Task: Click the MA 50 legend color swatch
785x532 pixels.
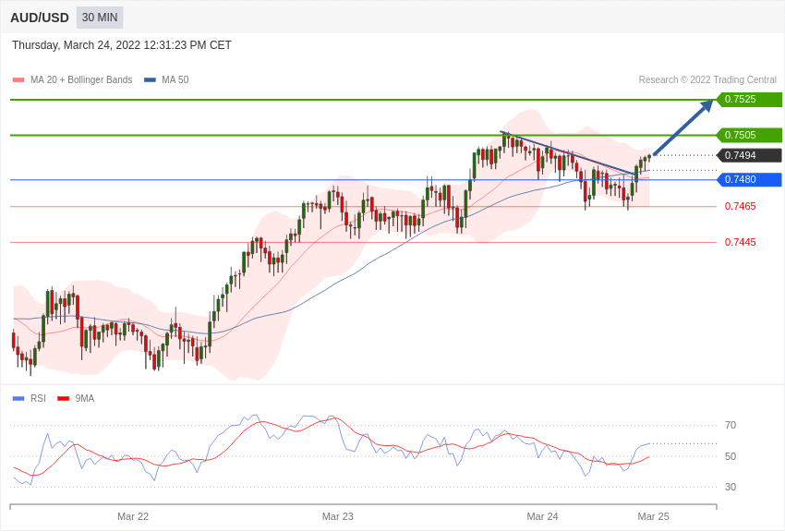Action: coord(150,80)
